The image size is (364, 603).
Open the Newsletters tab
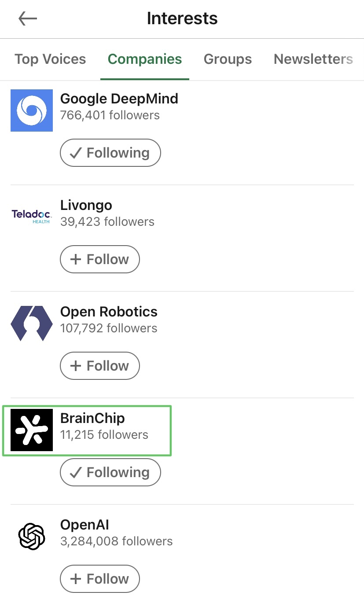point(313,59)
